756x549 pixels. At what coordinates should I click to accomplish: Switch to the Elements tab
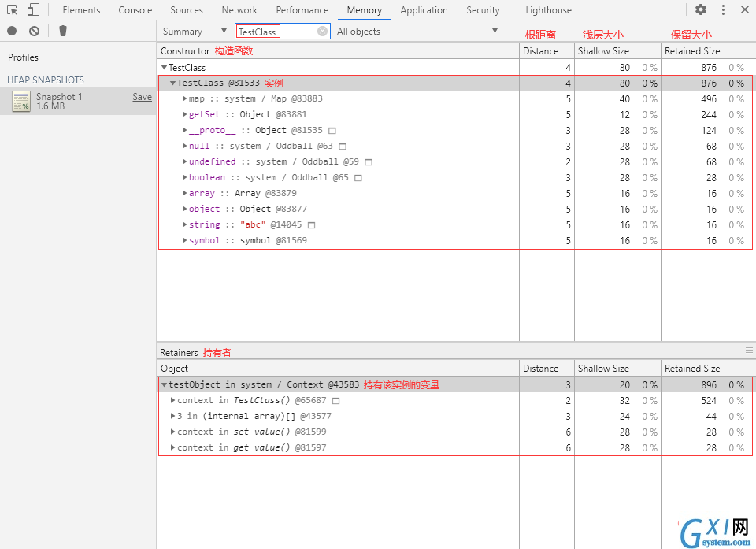[81, 10]
